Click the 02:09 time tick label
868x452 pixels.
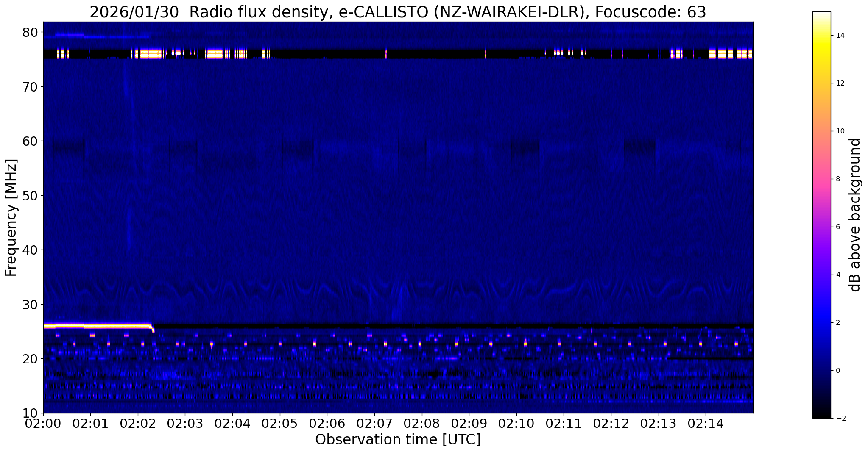469,423
